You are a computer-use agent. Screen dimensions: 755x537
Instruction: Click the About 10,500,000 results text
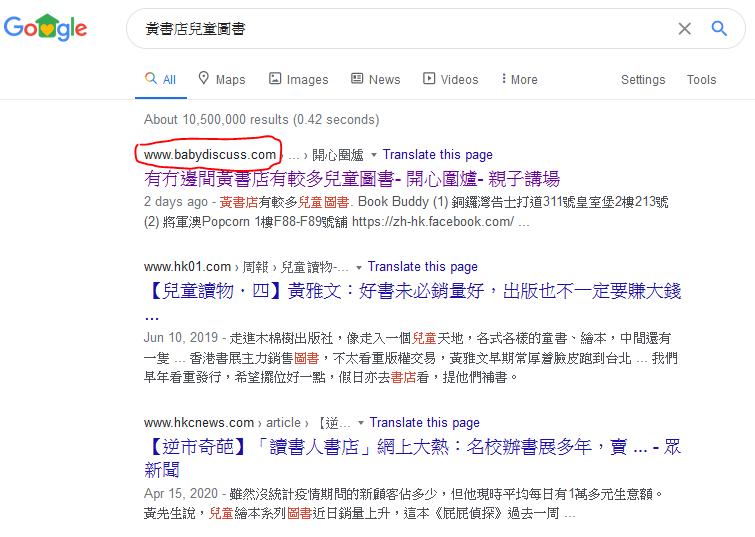pyautogui.click(x=261, y=119)
